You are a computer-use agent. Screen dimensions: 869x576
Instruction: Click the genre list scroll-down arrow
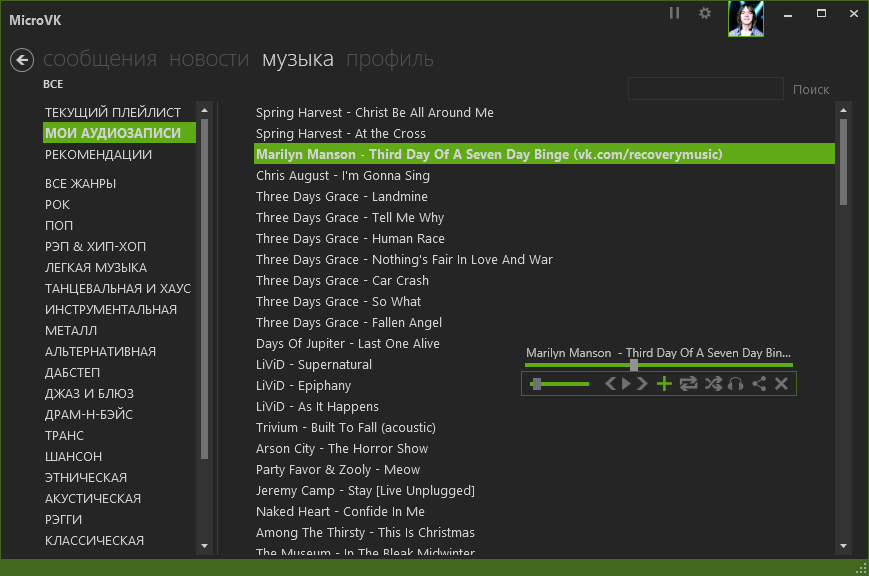click(205, 546)
